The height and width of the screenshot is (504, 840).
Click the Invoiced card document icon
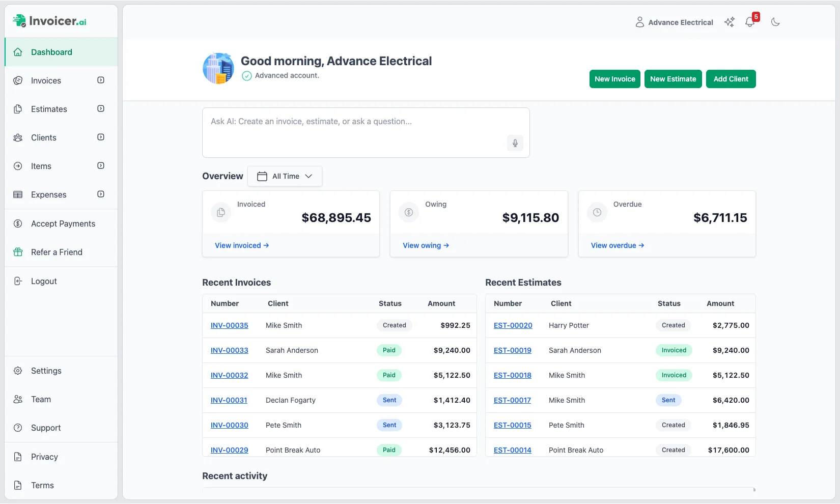click(221, 212)
